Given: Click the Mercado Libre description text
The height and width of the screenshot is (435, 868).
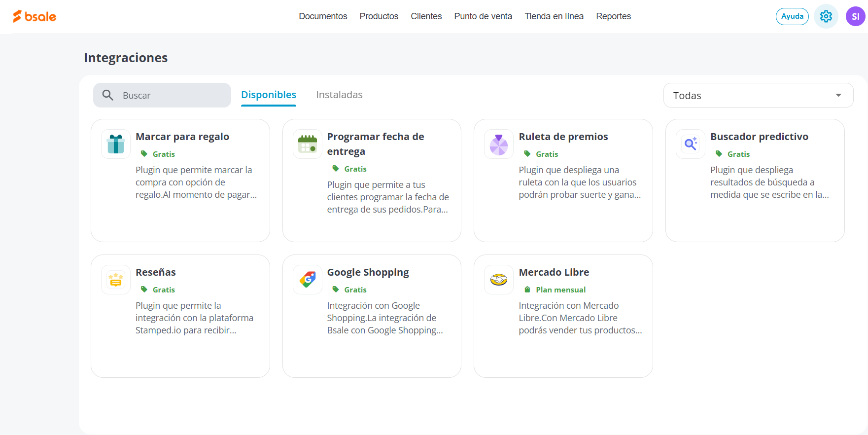Looking at the screenshot, I should pos(580,318).
